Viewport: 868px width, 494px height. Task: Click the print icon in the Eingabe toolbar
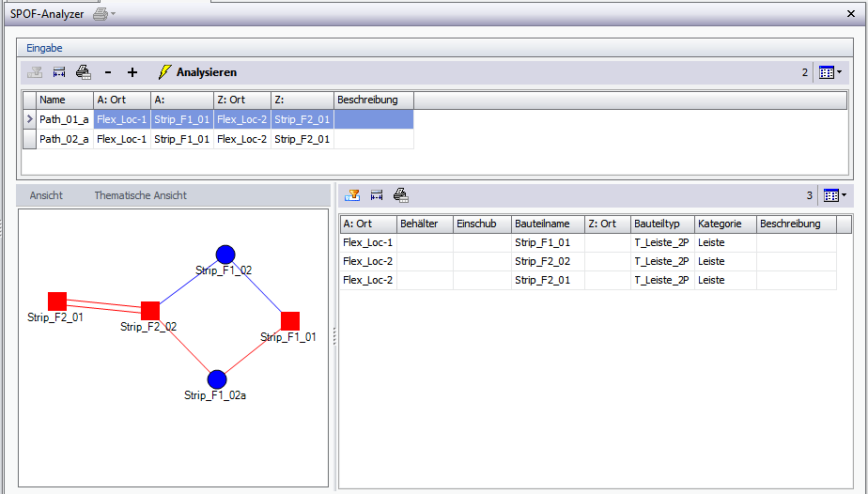pyautogui.click(x=84, y=72)
